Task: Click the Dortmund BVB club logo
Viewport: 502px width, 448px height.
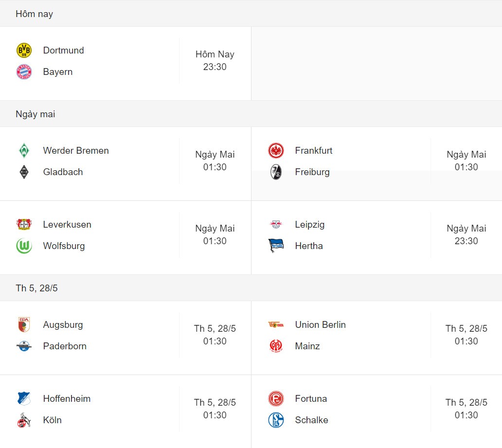Action: (24, 50)
